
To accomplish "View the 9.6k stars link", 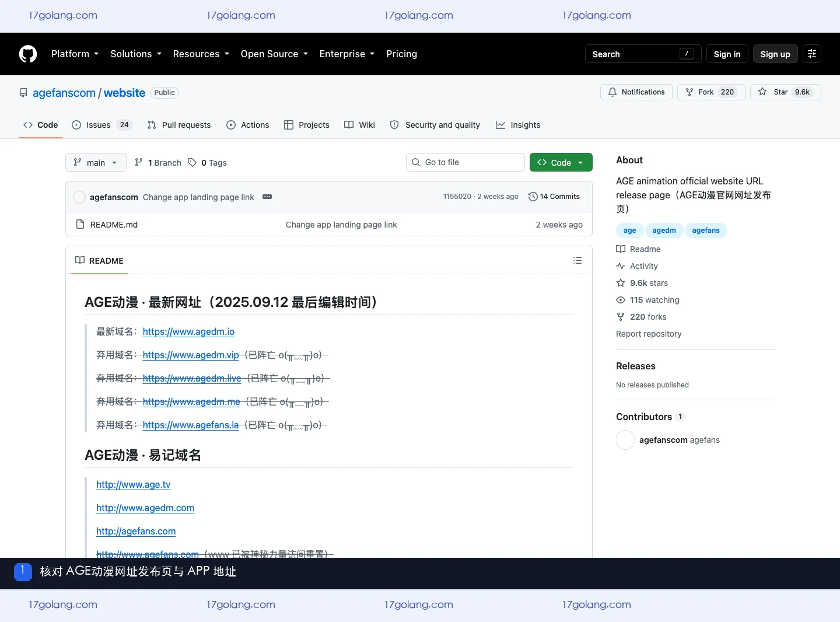I will click(x=642, y=283).
